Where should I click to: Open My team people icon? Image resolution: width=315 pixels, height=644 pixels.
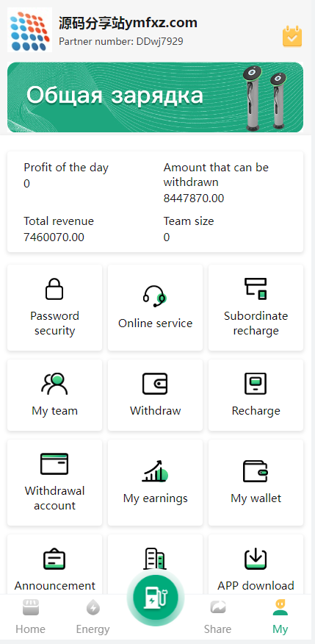coord(54,384)
